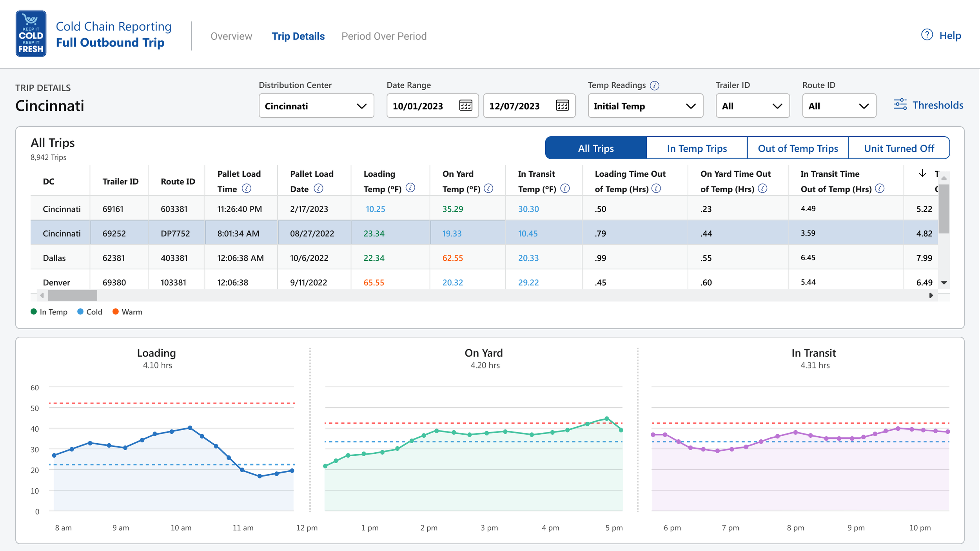Click the Thresholds link
The height and width of the screenshot is (551, 980).
938,105
